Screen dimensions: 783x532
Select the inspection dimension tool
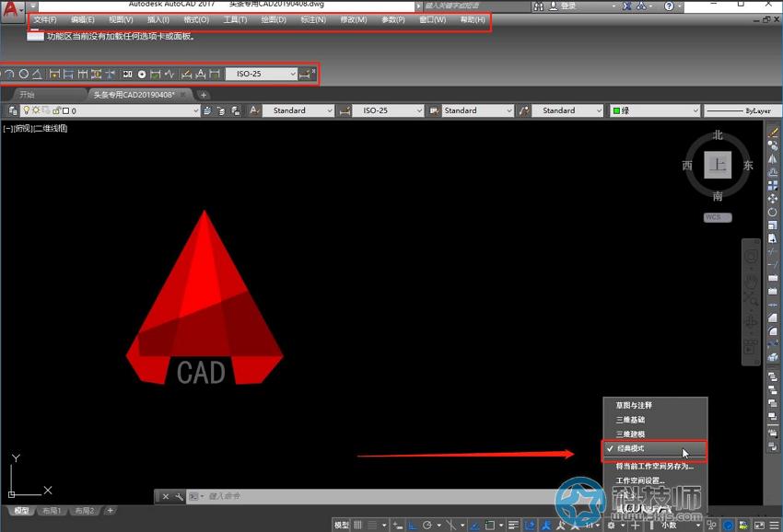[x=156, y=75]
